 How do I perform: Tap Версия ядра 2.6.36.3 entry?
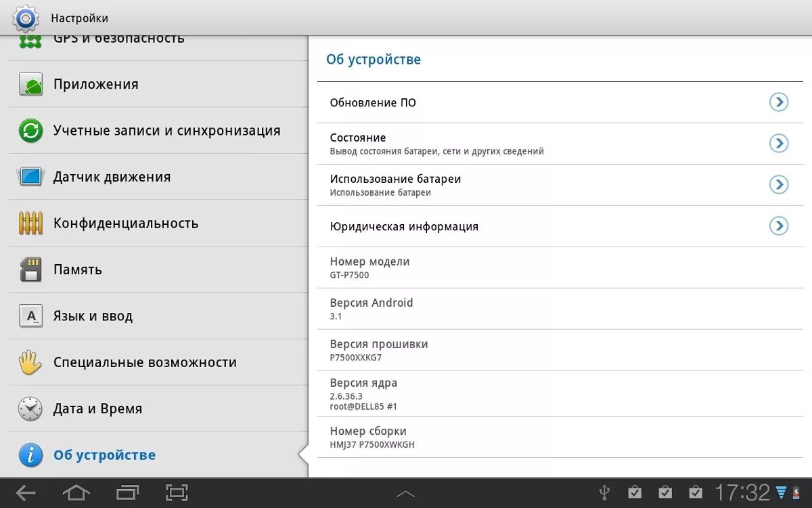tap(560, 394)
